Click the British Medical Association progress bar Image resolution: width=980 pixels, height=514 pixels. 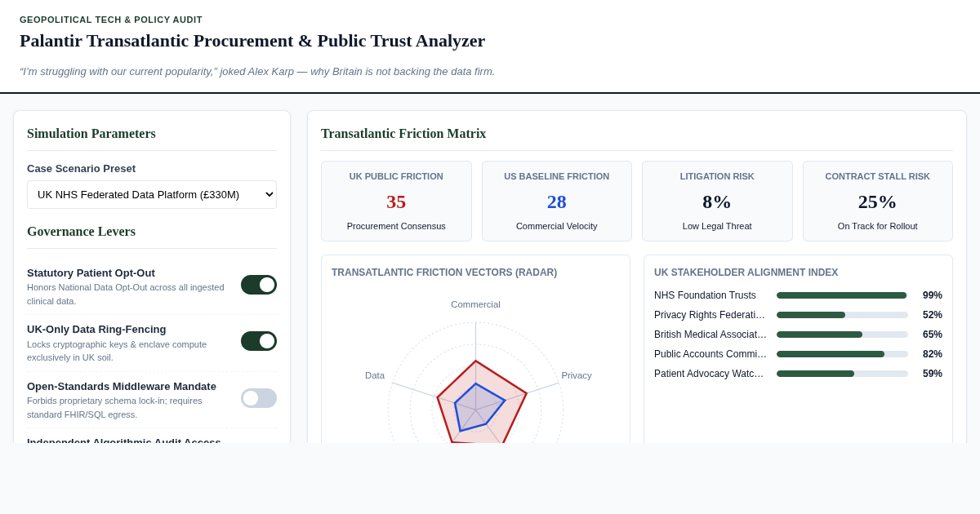(842, 335)
